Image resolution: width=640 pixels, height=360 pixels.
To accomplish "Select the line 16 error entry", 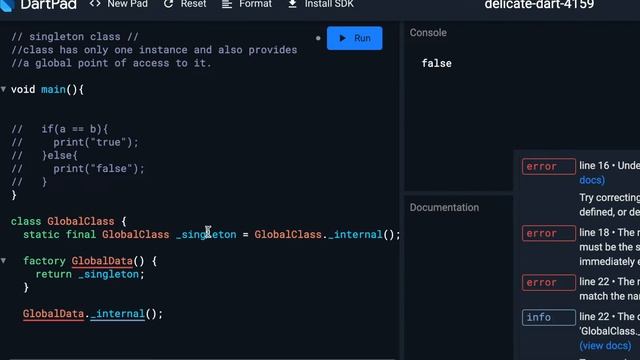I will coord(581,189).
